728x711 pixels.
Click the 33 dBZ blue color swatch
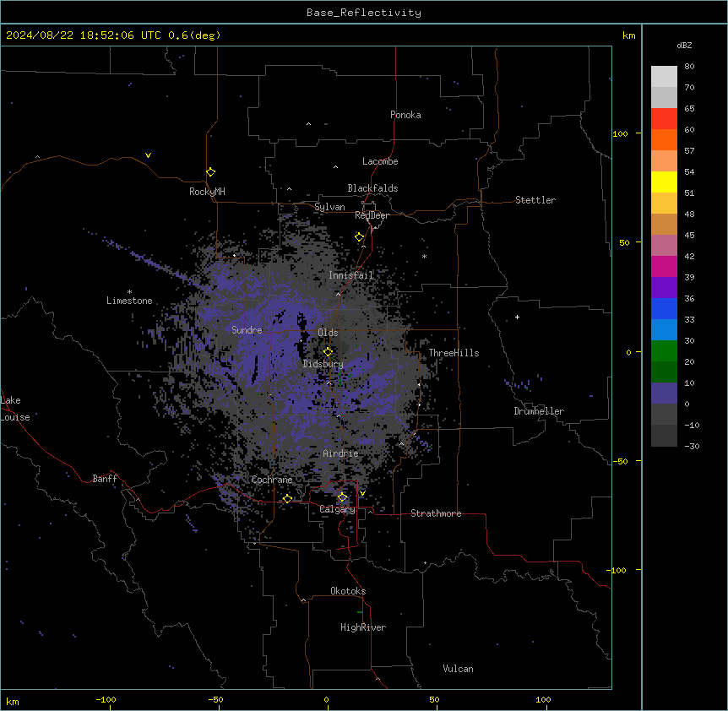point(664,329)
